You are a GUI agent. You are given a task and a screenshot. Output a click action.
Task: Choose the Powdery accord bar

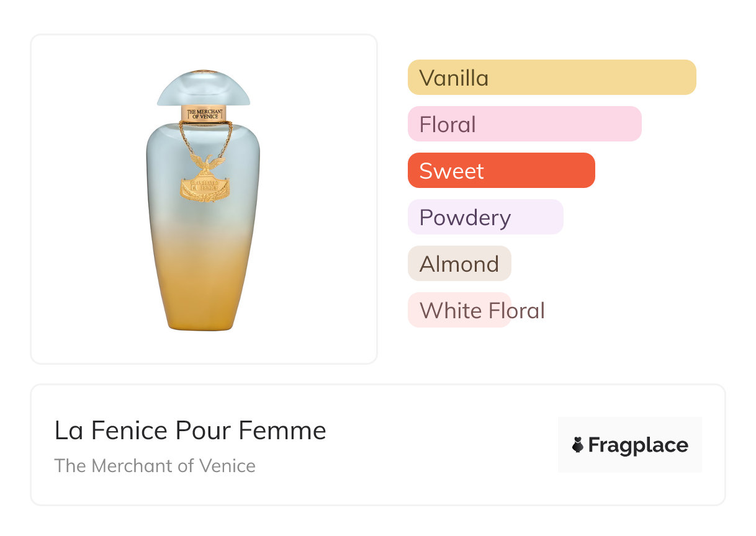[485, 217]
